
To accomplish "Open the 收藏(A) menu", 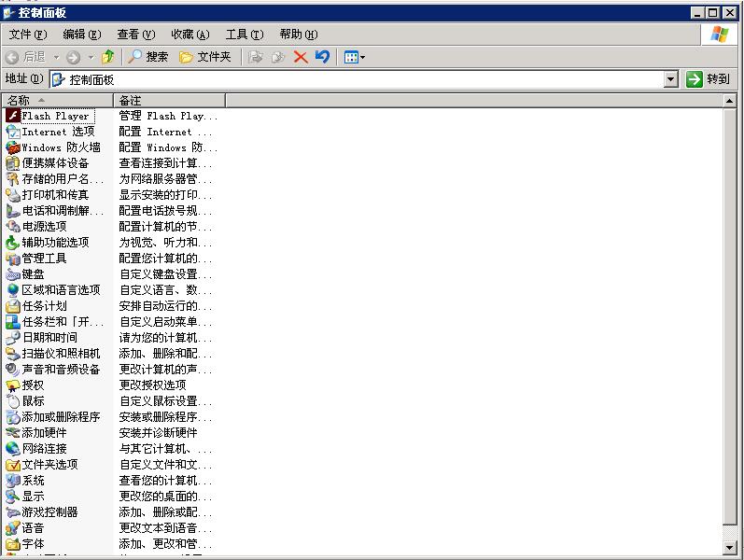I will tap(190, 35).
